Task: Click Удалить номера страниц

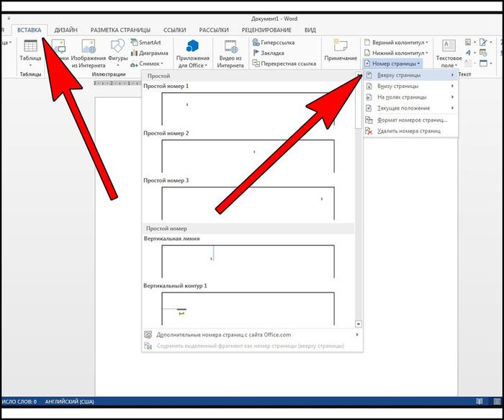Action: click(407, 131)
